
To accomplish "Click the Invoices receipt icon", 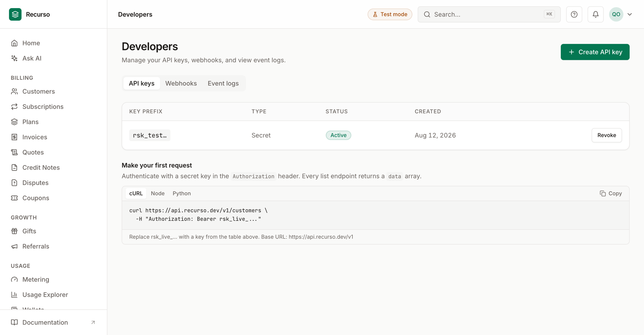I will [14, 137].
